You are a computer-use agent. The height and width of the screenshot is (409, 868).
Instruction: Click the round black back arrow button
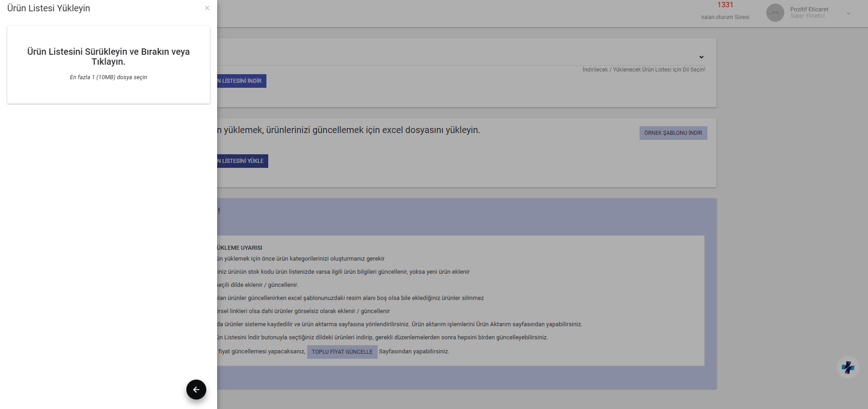(196, 390)
